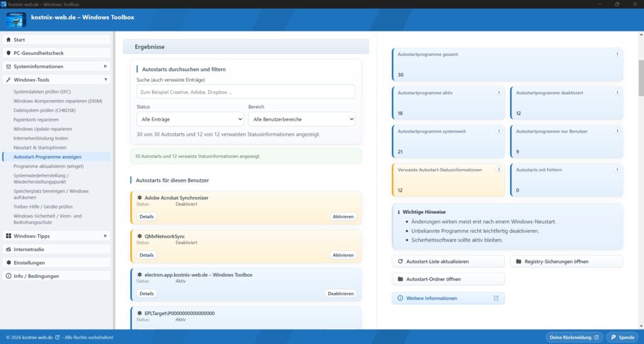Select Speicherplatz bereinigen / Windows aufräumen

[51, 194]
